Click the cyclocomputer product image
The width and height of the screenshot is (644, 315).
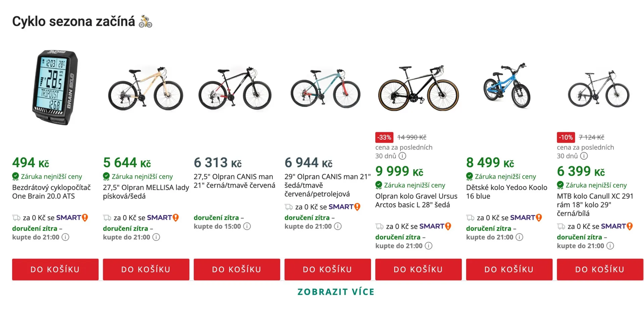point(55,87)
